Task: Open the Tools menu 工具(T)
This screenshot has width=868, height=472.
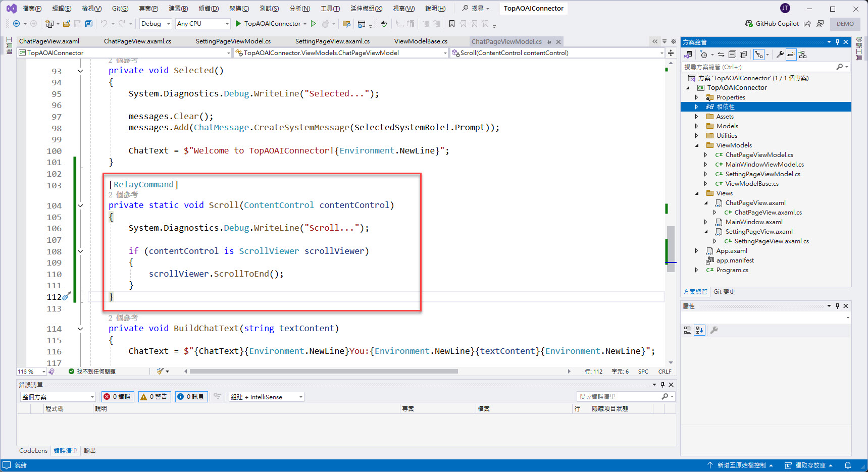Action: (330, 8)
